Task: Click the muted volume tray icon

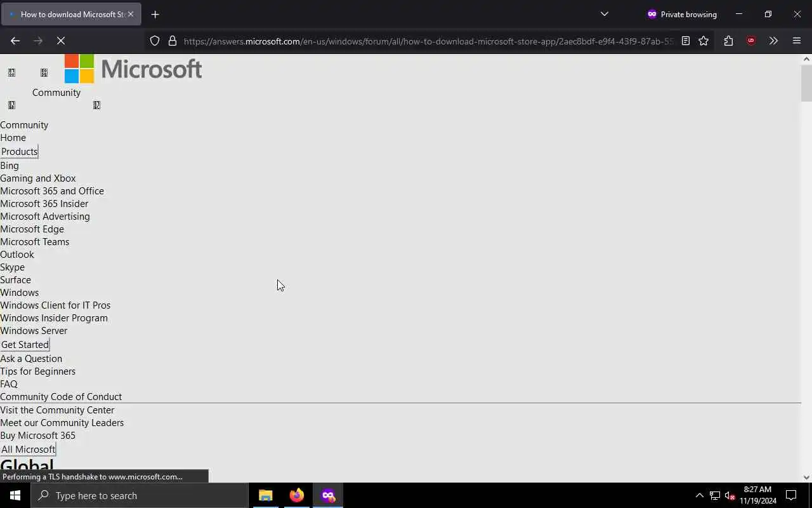Action: [730, 495]
